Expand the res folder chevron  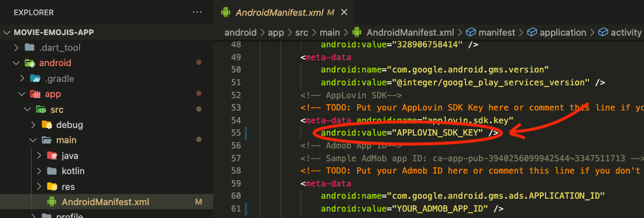point(39,186)
